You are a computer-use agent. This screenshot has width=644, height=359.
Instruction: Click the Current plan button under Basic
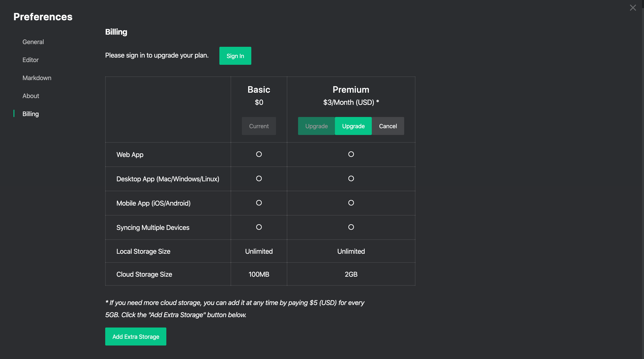tap(259, 126)
